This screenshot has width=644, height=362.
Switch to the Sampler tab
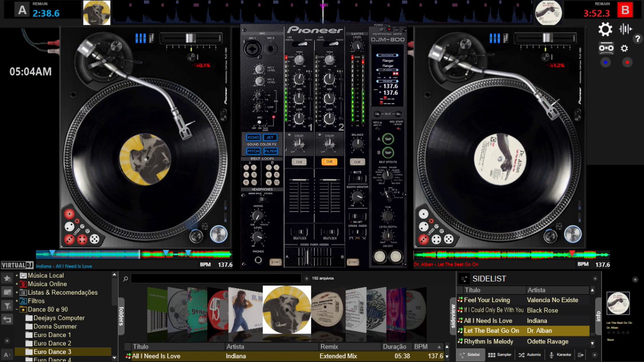click(500, 354)
